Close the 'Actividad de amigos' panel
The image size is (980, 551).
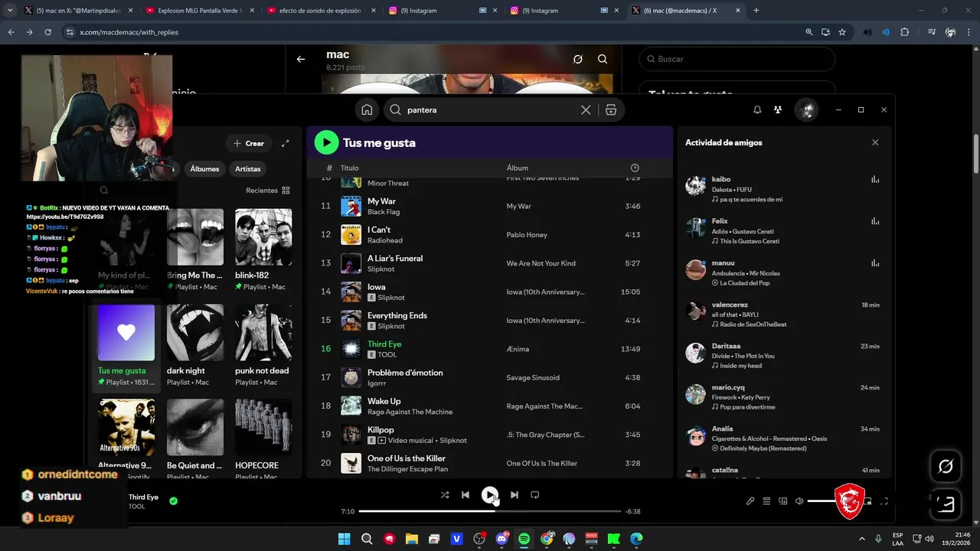875,142
